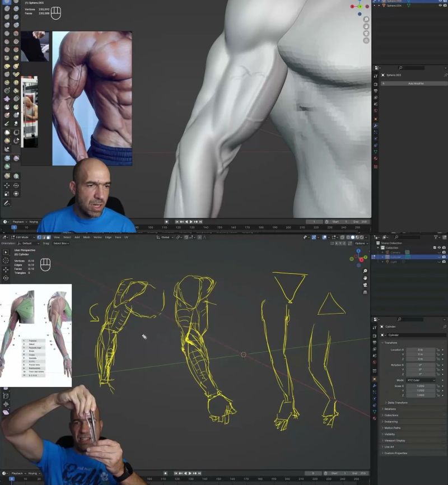Click the arm anatomy reference image
Image resolution: width=448 pixels, height=485 pixels.
(36, 335)
